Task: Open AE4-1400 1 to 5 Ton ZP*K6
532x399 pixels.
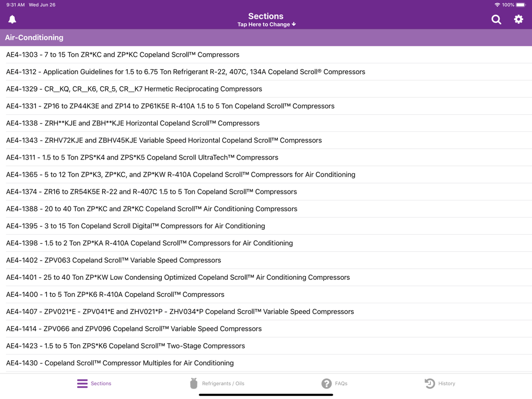Action: coord(266,295)
